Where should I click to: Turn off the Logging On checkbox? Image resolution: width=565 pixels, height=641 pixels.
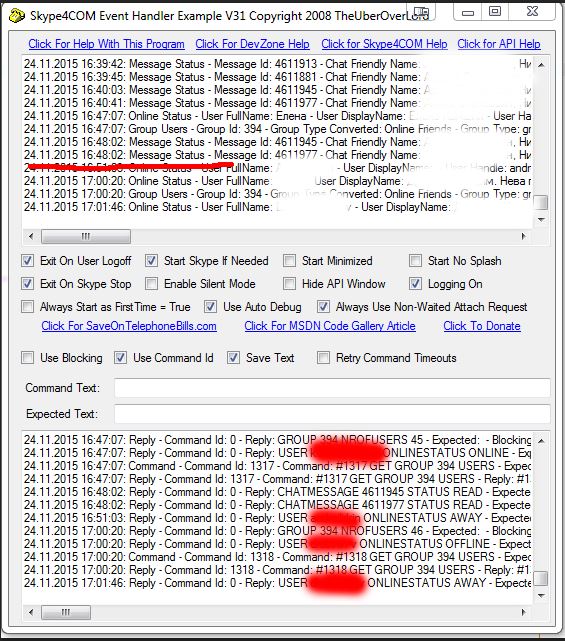pyautogui.click(x=415, y=284)
